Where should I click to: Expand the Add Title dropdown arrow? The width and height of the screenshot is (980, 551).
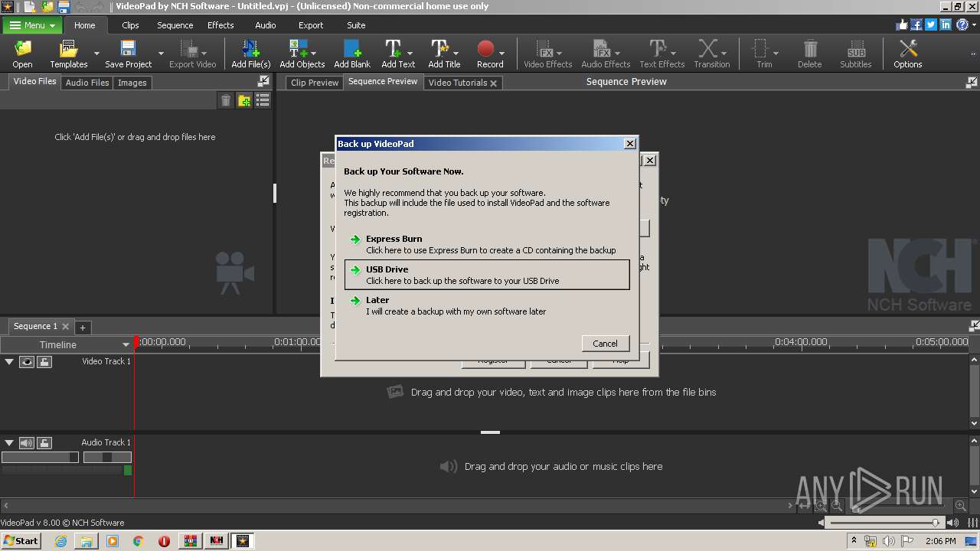[457, 54]
